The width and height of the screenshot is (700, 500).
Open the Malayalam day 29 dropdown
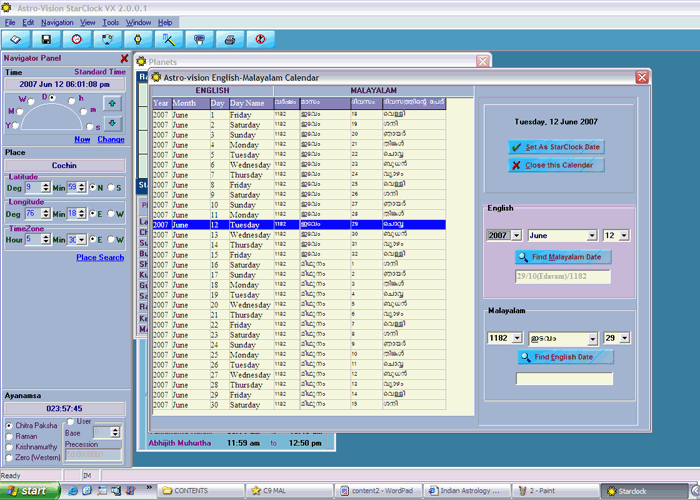tap(625, 338)
